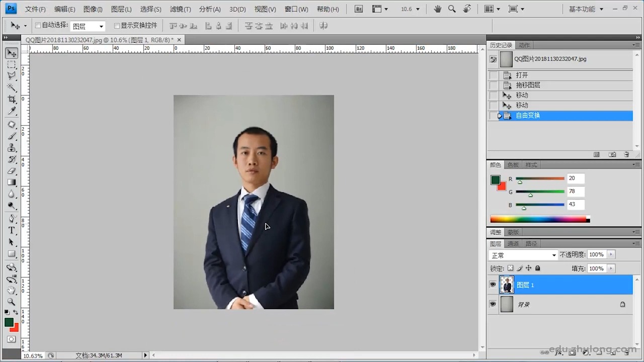Click the Hand tool in application bar

tap(438, 9)
